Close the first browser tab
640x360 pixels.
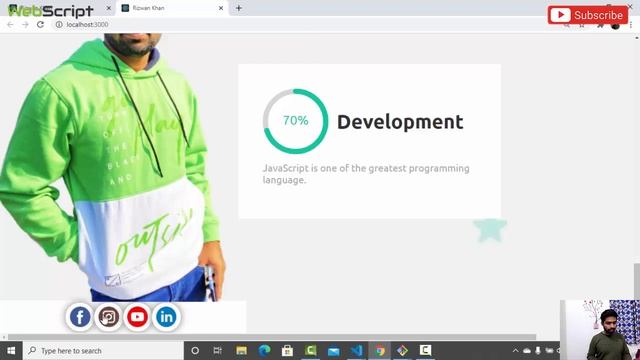109,8
